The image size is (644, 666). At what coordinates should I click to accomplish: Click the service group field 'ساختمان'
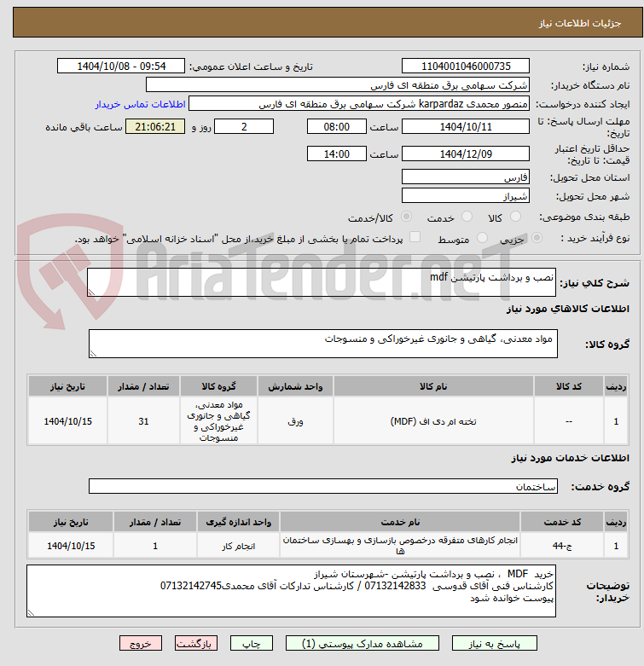[322, 486]
